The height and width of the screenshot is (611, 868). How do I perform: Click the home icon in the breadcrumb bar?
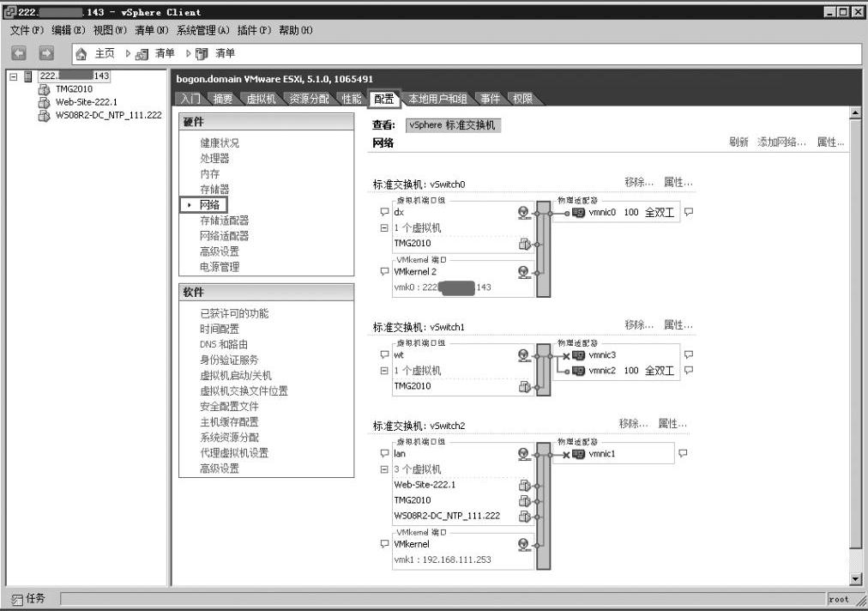tap(81, 54)
